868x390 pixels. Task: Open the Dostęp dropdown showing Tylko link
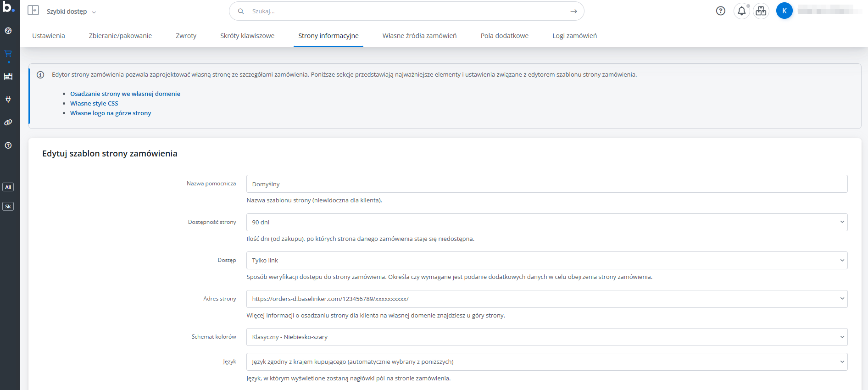point(546,260)
